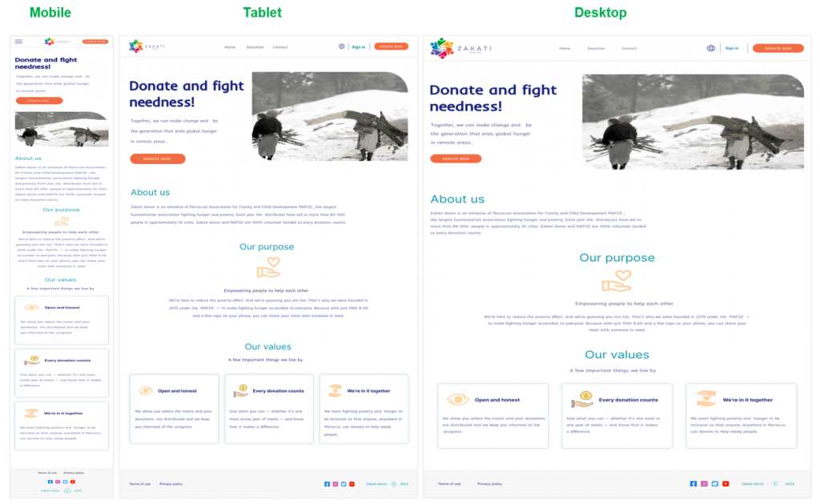The height and width of the screenshot is (504, 820).
Task: Open Twitter icon in desktop footer
Action: (715, 484)
